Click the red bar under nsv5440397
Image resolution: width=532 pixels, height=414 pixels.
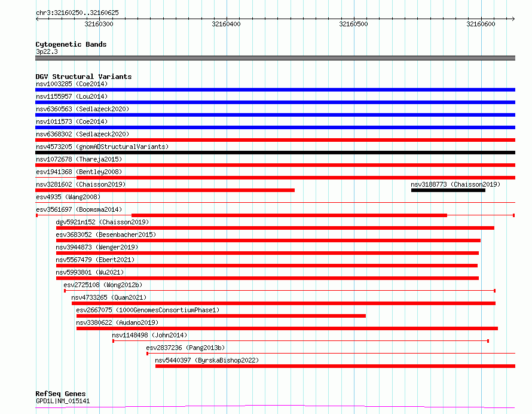pyautogui.click(x=335, y=366)
